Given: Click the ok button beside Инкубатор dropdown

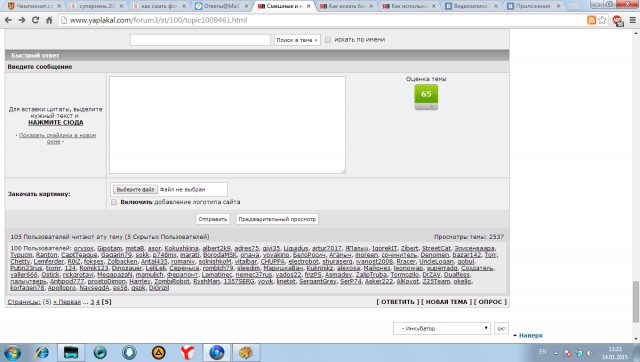Looking at the screenshot, I should pos(501,328).
